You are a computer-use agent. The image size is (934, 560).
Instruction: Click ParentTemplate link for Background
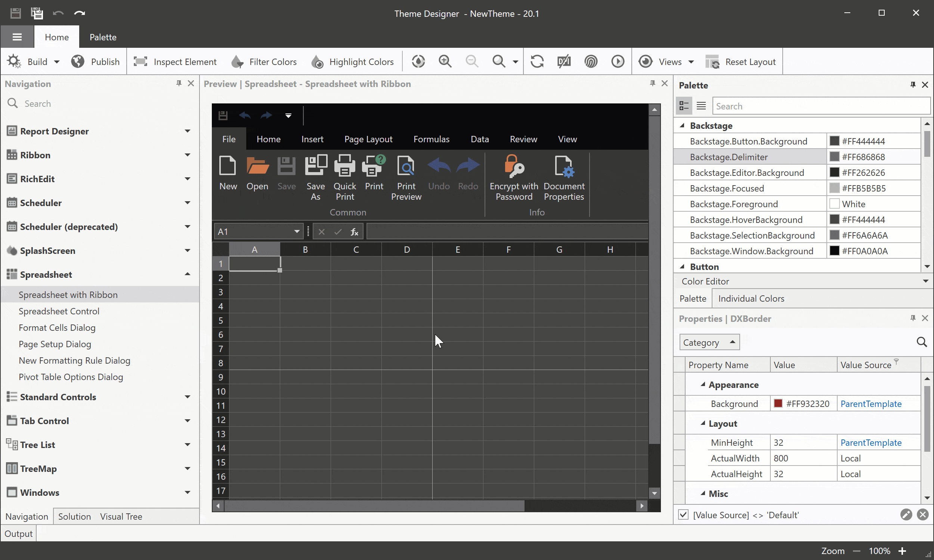coord(870,404)
